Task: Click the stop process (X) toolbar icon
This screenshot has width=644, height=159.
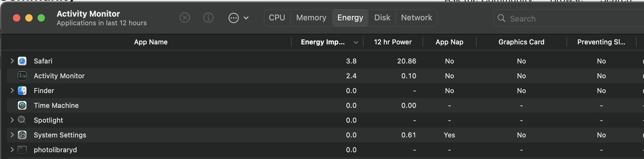Action: (x=185, y=18)
